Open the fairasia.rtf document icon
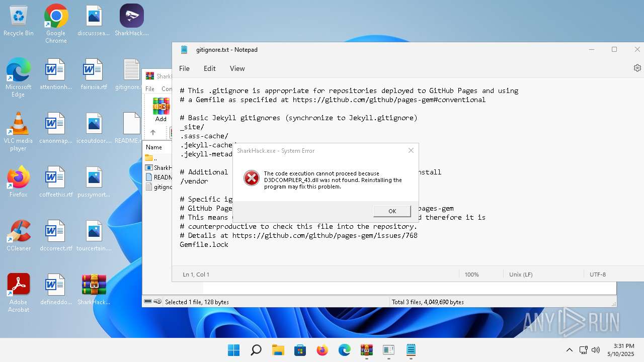Image resolution: width=644 pixels, height=362 pixels. click(x=94, y=74)
